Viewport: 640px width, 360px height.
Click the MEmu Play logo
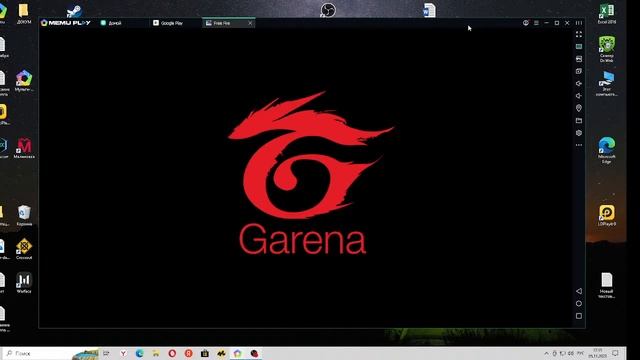pos(66,23)
